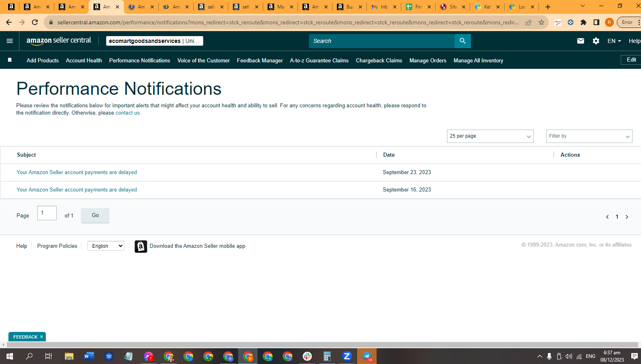Open Manage All Inventory menu item
The height and width of the screenshot is (364, 641).
[x=478, y=60]
